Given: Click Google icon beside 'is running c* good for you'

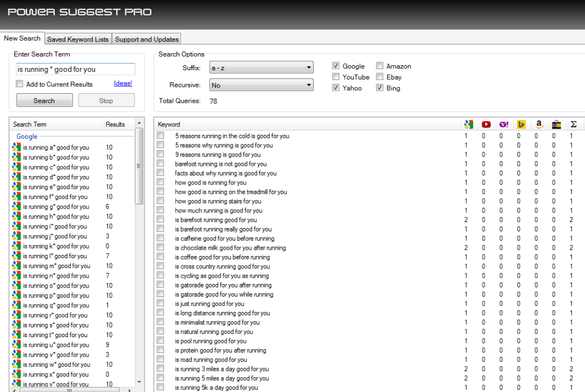Looking at the screenshot, I should click(x=17, y=167).
